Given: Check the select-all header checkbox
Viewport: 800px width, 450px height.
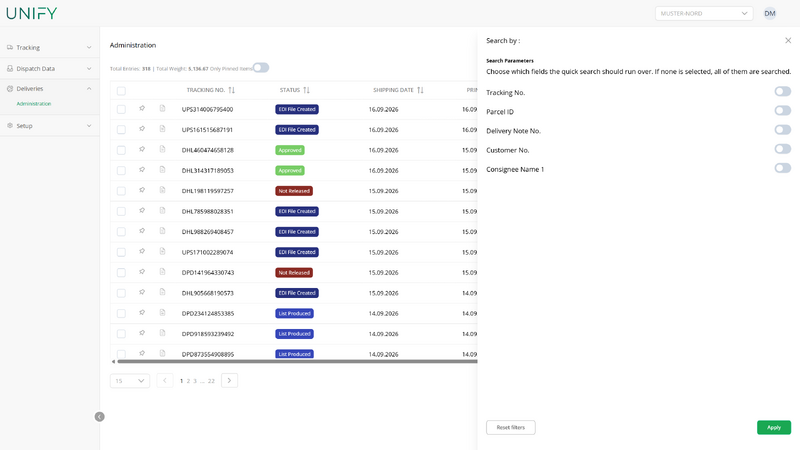Looking at the screenshot, I should [x=121, y=91].
